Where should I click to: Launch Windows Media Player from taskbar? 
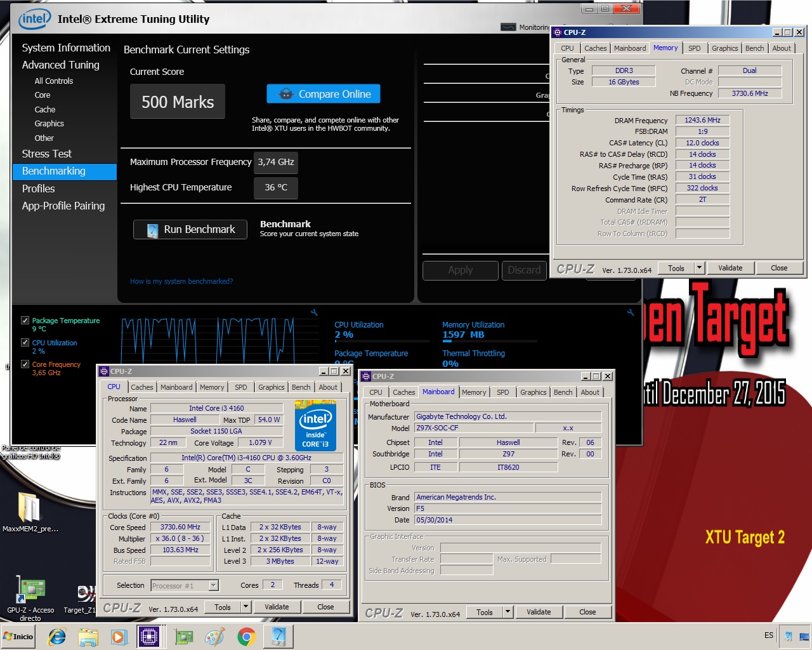(x=119, y=637)
